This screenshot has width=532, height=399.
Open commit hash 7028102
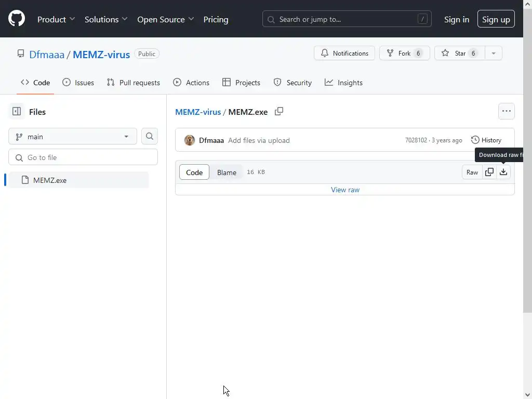pyautogui.click(x=416, y=140)
